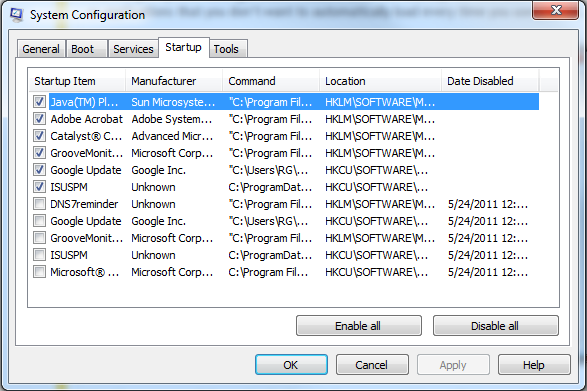Sort by the Manufacturer column header
587x391 pixels.
pos(174,81)
